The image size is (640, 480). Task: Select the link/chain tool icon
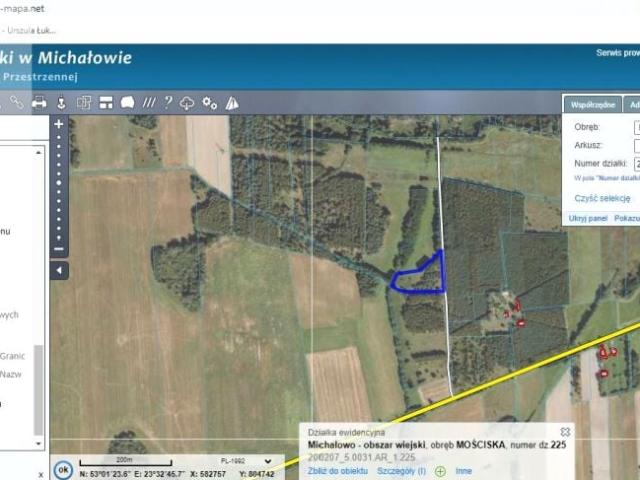pos(16,102)
